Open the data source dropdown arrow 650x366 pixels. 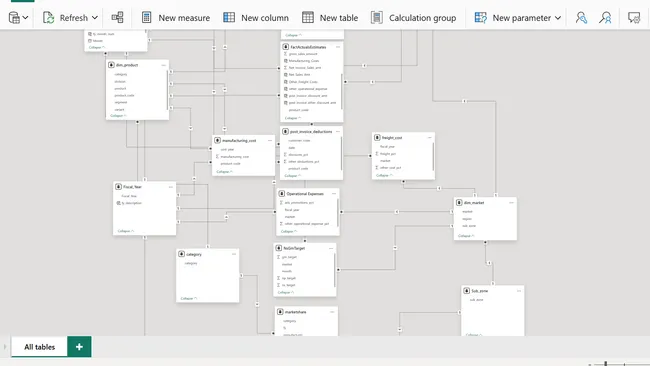(x=25, y=18)
